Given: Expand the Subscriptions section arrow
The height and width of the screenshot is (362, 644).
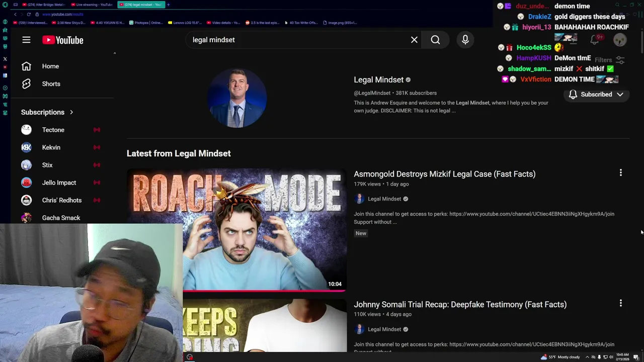Looking at the screenshot, I should pos(71,112).
